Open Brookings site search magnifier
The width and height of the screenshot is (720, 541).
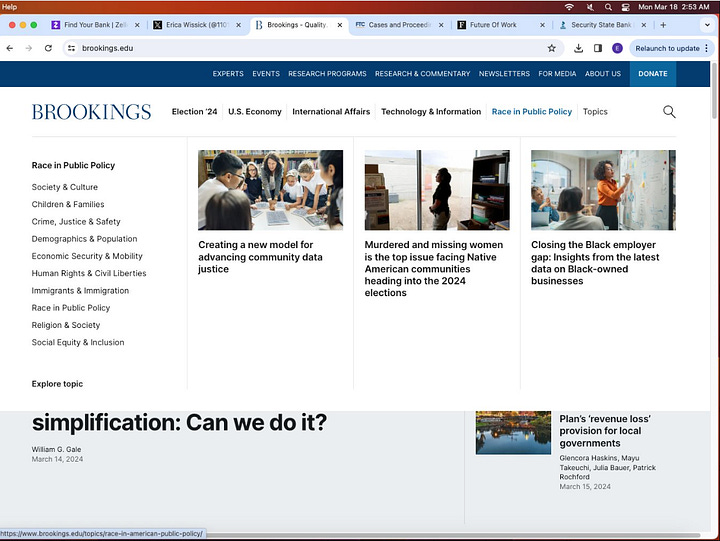click(669, 112)
